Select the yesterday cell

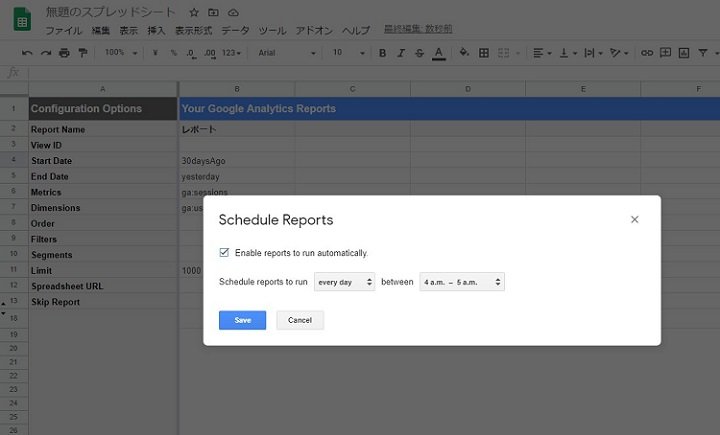(x=237, y=176)
